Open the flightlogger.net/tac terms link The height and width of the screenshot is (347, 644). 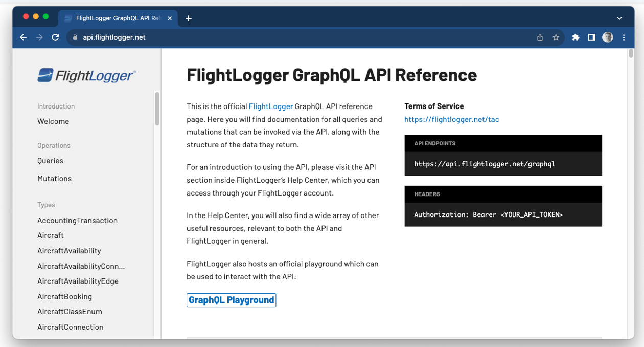coord(452,119)
